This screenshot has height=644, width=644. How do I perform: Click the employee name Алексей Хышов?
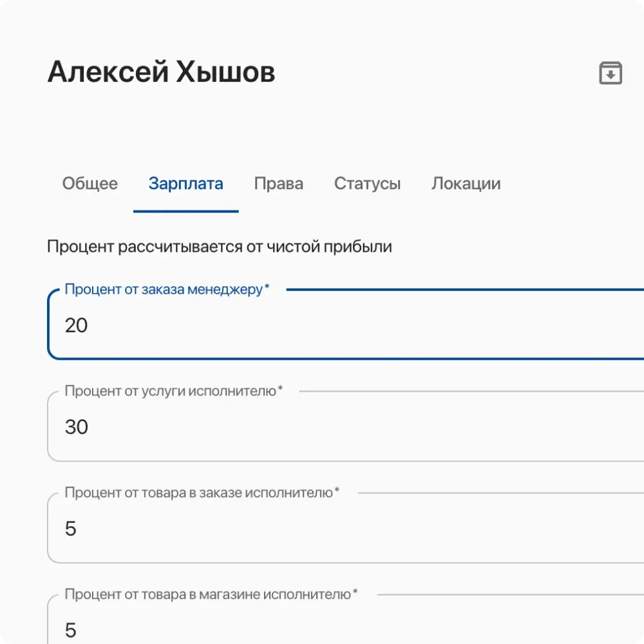[160, 72]
